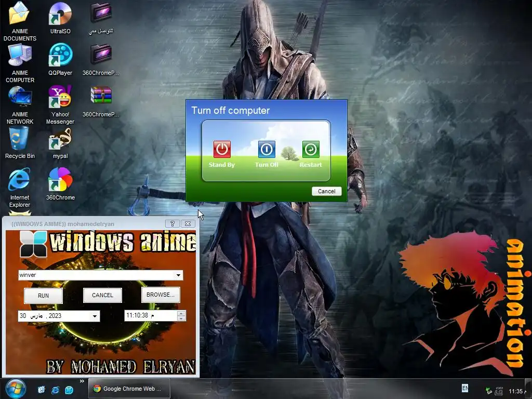Click the 11:35 taskbar clock
Screen dimensions: 532x399
tap(517, 392)
